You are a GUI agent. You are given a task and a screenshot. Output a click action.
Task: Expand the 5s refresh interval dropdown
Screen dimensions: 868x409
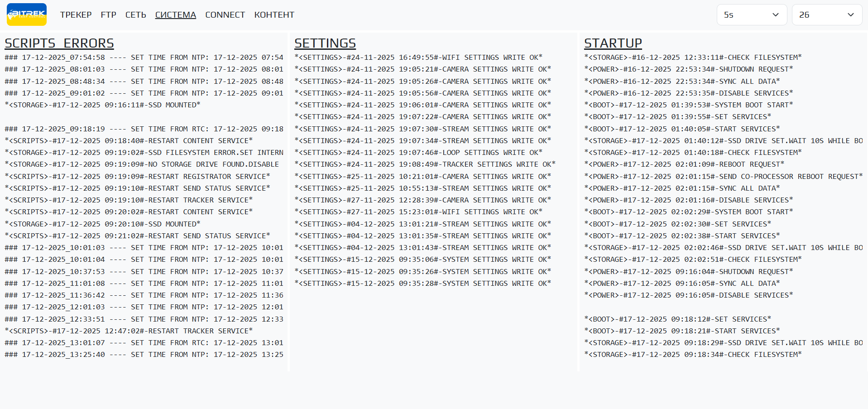[751, 15]
